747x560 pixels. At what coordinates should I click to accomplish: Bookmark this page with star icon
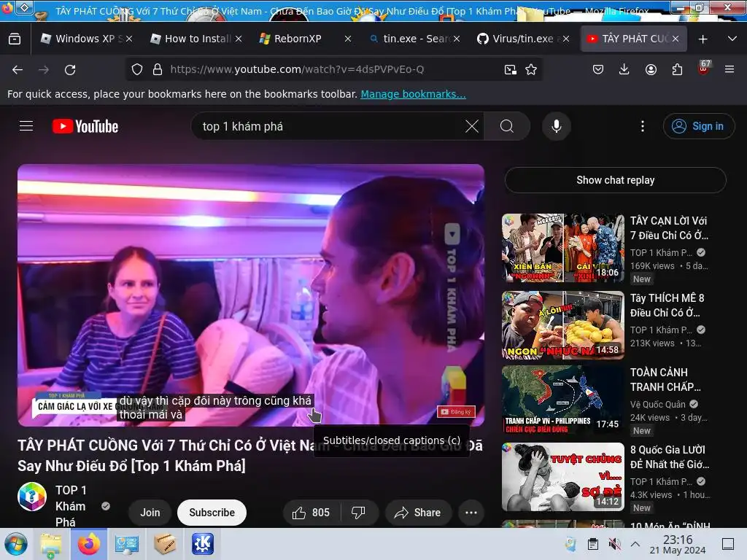(531, 69)
